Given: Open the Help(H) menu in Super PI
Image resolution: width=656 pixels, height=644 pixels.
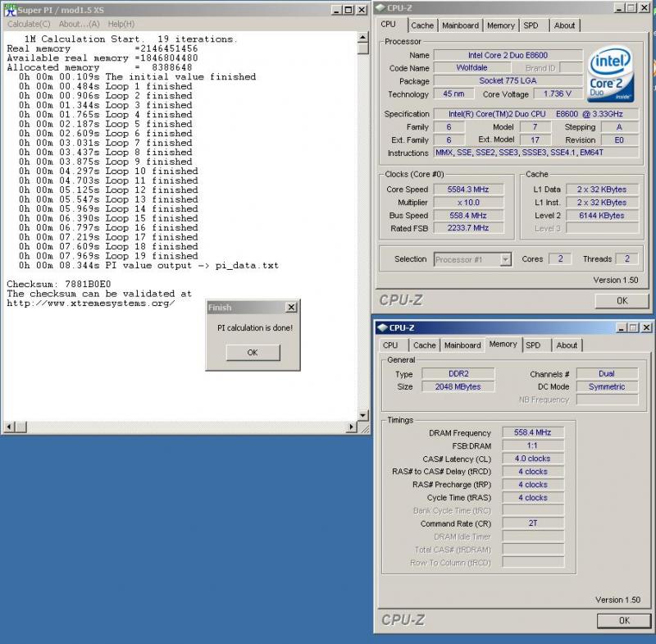Looking at the screenshot, I should click(x=121, y=25).
